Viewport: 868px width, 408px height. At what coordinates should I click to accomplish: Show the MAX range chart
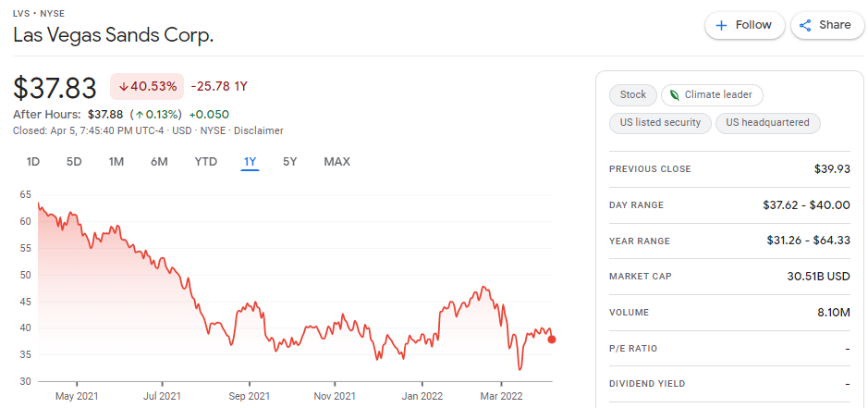[337, 162]
